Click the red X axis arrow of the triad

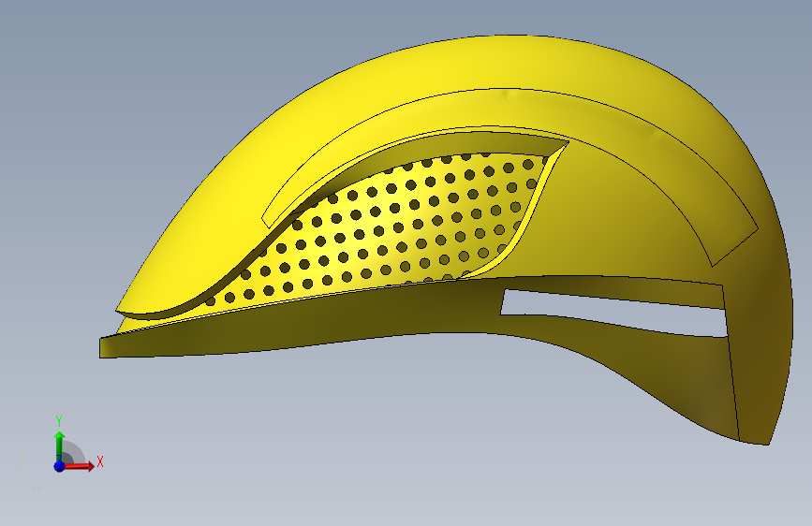tap(81, 466)
